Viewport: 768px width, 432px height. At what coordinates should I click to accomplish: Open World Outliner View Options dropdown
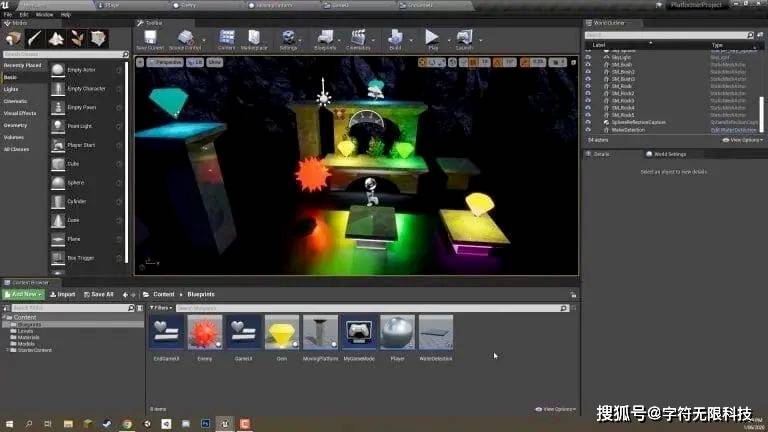coord(742,140)
